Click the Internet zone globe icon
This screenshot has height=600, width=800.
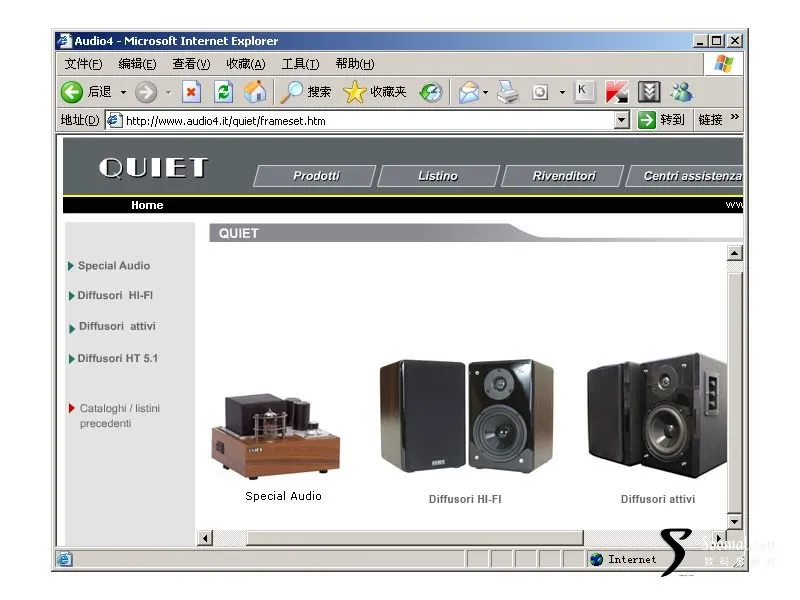pyautogui.click(x=596, y=559)
